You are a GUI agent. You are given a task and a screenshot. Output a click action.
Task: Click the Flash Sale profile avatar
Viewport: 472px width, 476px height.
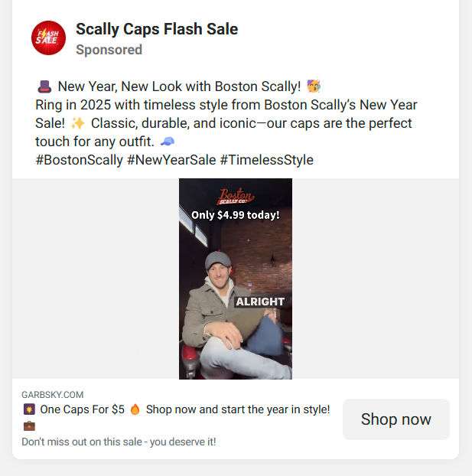[x=48, y=37]
